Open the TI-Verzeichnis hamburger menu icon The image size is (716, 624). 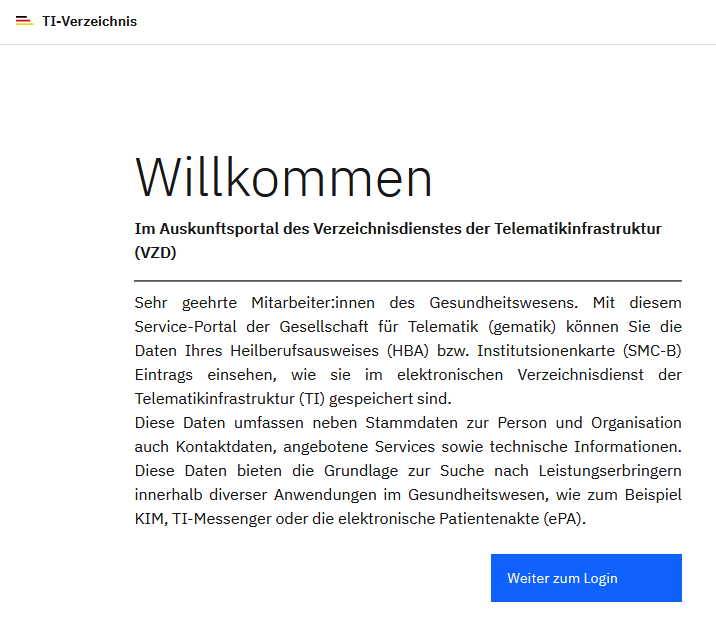point(24,21)
